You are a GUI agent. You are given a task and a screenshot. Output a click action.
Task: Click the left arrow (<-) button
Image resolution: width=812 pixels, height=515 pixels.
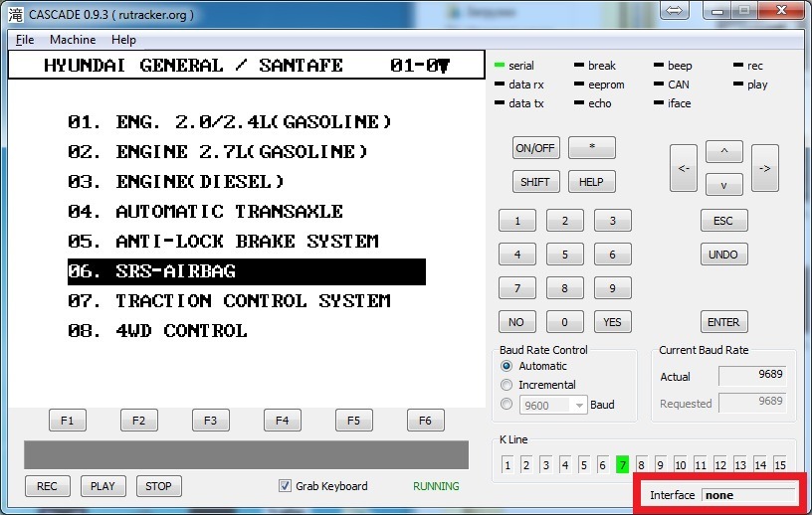tap(683, 168)
